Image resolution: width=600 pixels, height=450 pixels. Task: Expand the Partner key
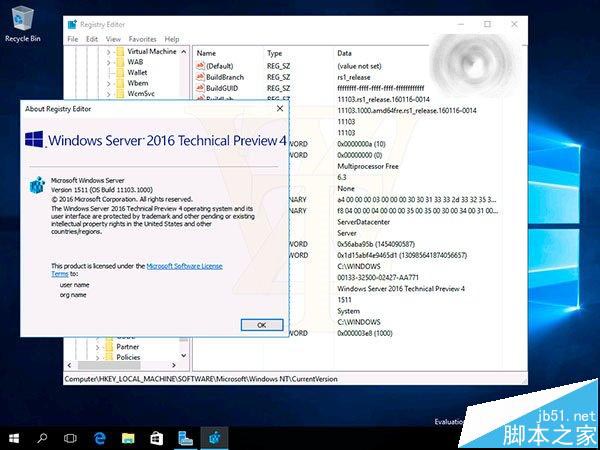click(98, 347)
